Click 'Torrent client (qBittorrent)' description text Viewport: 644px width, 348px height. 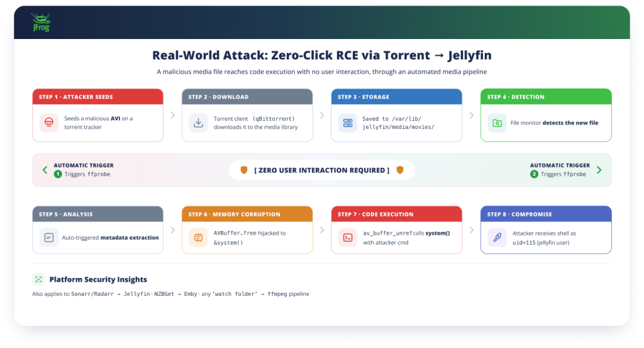click(x=255, y=123)
